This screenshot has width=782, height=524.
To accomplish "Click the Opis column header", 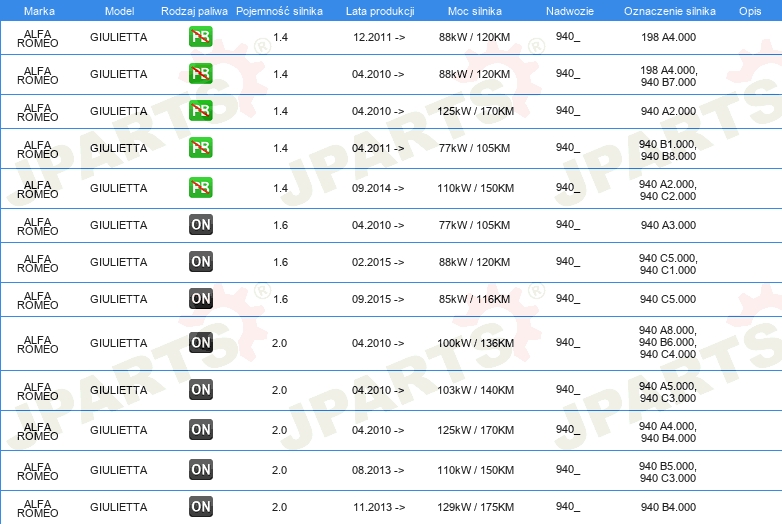I will pos(750,11).
